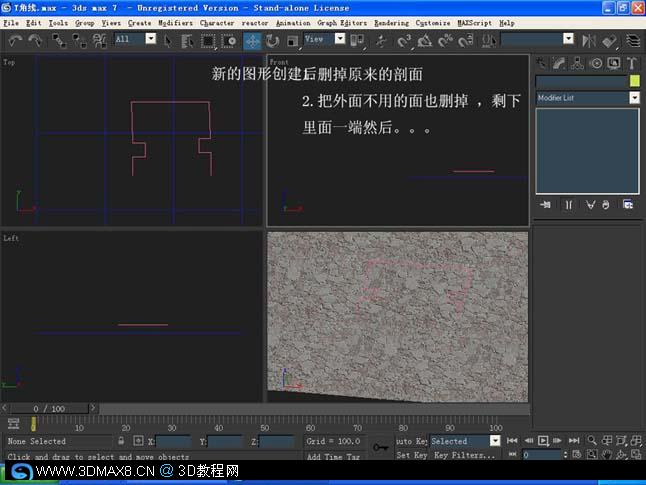
Task: Click the X coordinate input field
Action: pos(173,441)
